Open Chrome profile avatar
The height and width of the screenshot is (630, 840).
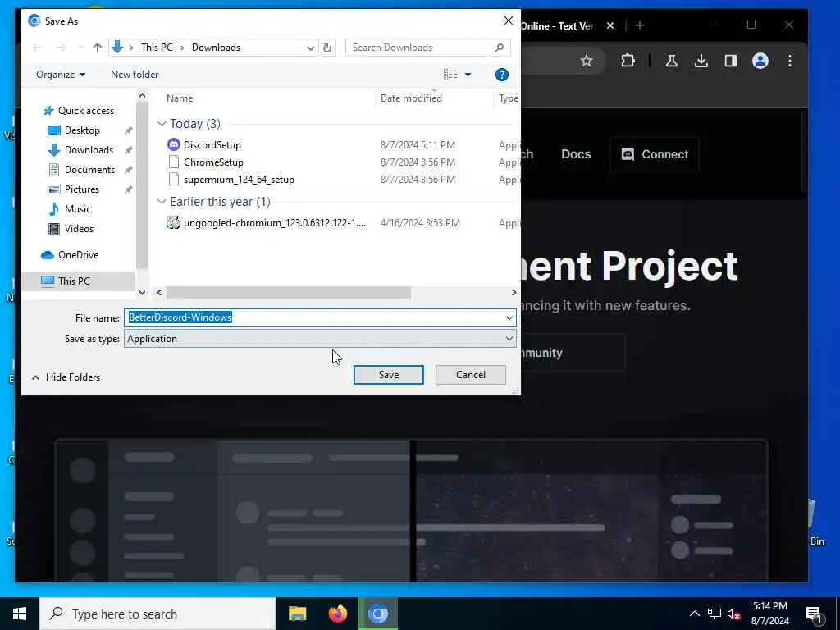pyautogui.click(x=760, y=61)
